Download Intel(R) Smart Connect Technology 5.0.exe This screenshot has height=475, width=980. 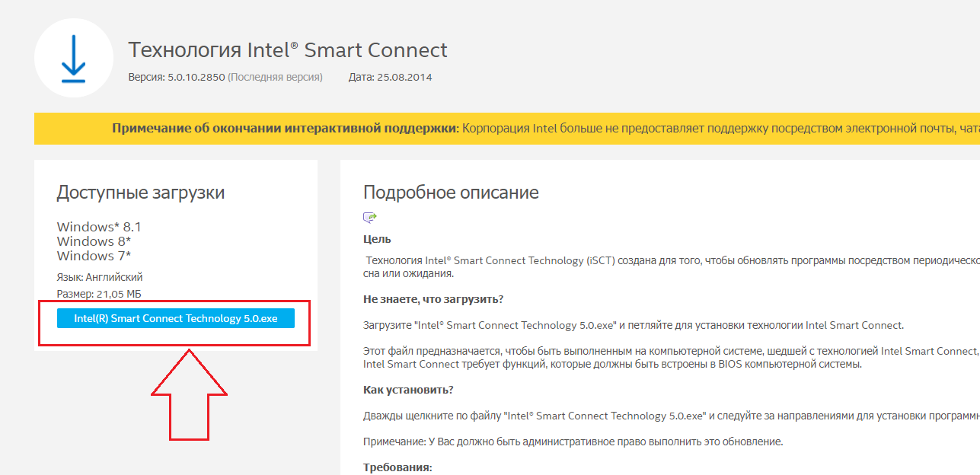(175, 319)
